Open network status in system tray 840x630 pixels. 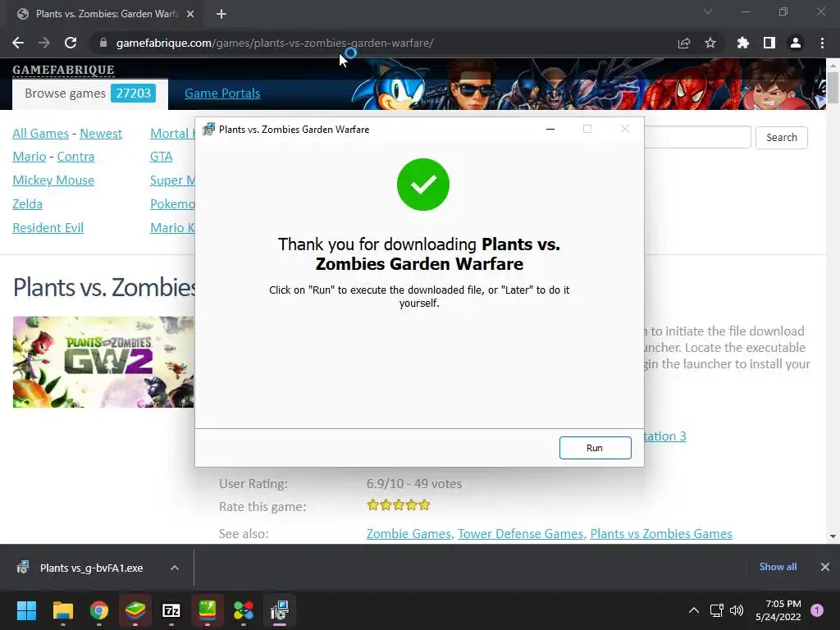coord(716,610)
